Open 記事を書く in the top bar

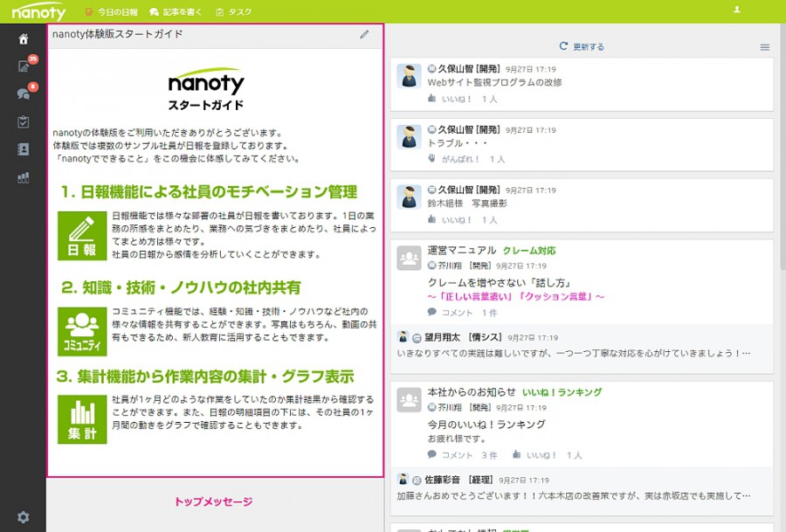pyautogui.click(x=176, y=11)
